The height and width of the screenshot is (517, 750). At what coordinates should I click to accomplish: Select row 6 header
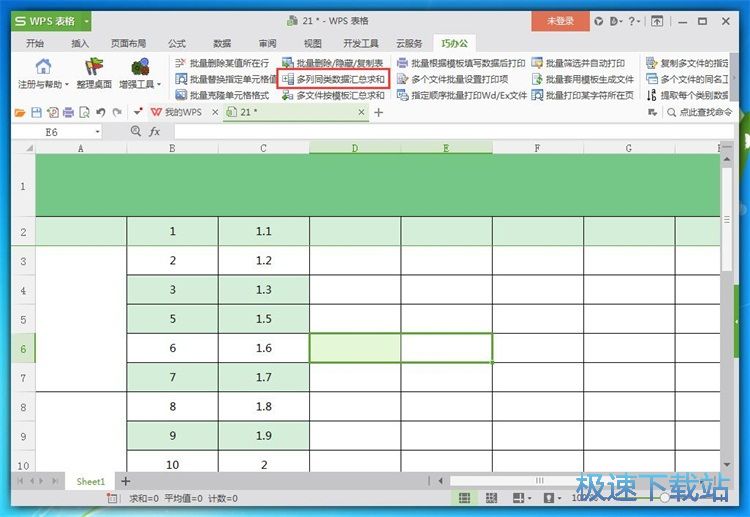pyautogui.click(x=23, y=349)
